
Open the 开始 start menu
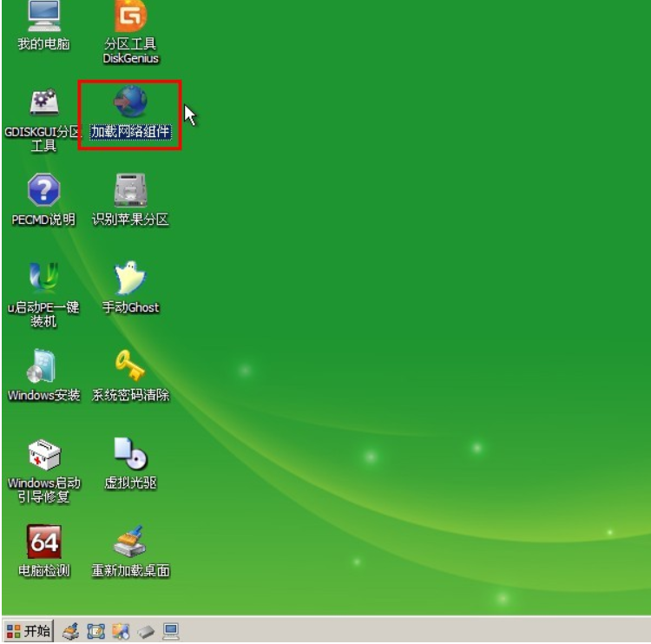pyautogui.click(x=29, y=631)
